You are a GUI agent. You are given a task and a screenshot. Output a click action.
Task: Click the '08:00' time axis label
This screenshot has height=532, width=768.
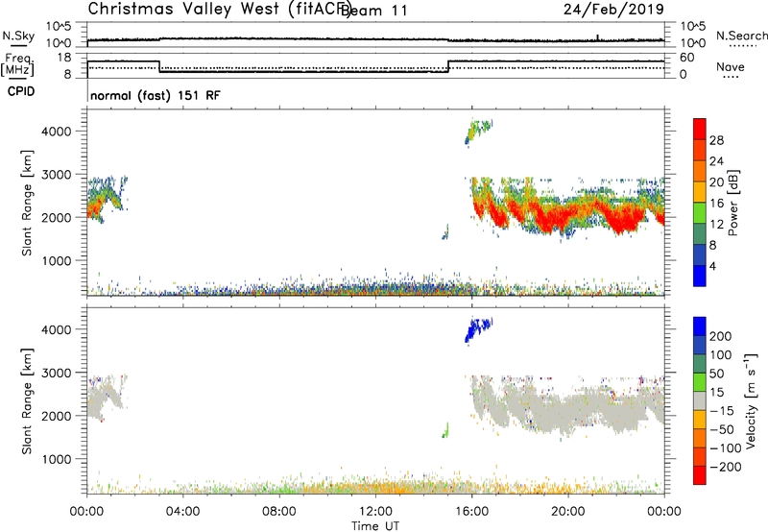point(279,512)
